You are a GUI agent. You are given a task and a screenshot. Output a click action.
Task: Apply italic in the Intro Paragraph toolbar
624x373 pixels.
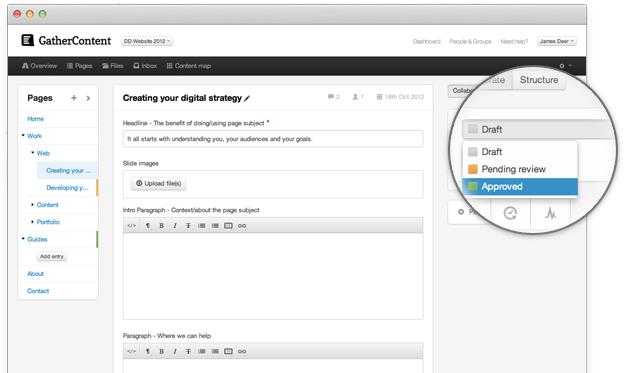175,226
